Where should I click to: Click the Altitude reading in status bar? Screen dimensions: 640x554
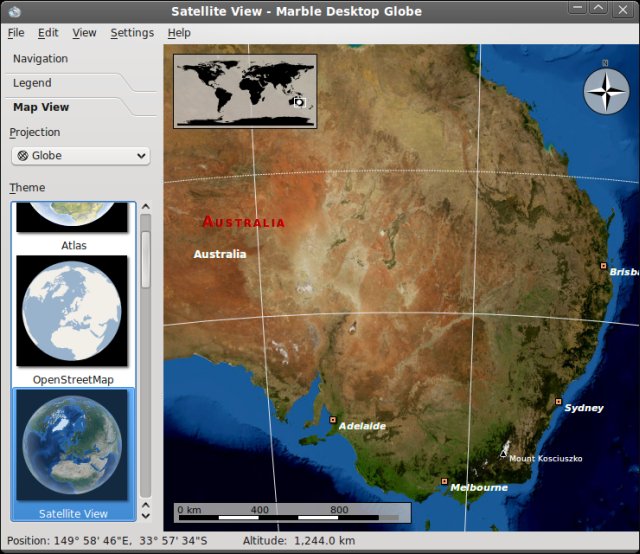point(299,541)
